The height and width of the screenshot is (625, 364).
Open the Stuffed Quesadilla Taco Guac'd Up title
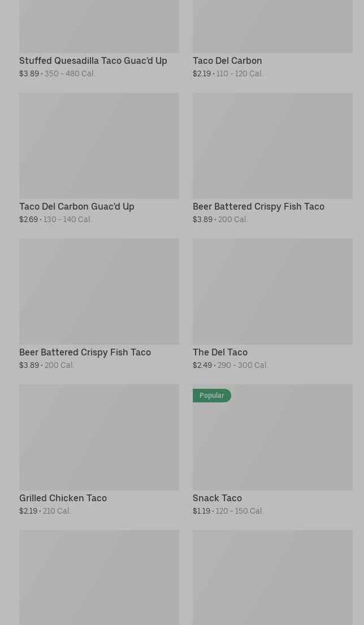93,60
